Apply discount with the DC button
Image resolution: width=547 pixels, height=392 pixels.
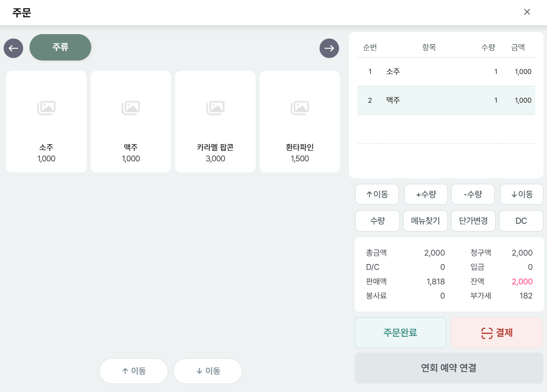[x=521, y=221]
